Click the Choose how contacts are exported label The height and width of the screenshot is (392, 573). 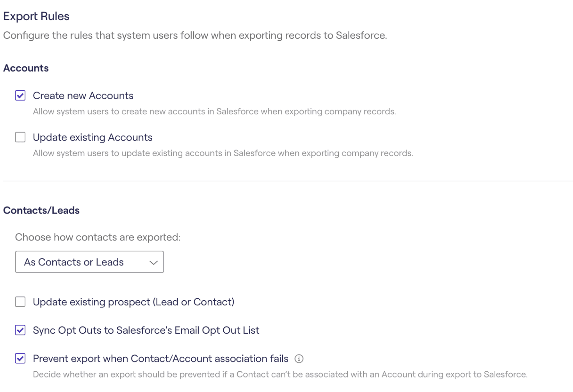point(98,237)
